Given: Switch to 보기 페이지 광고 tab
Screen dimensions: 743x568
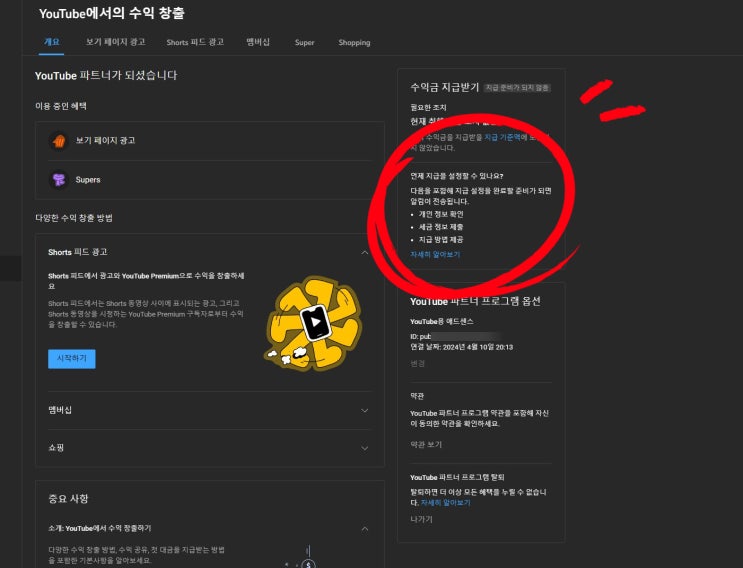Looking at the screenshot, I should click(115, 42).
